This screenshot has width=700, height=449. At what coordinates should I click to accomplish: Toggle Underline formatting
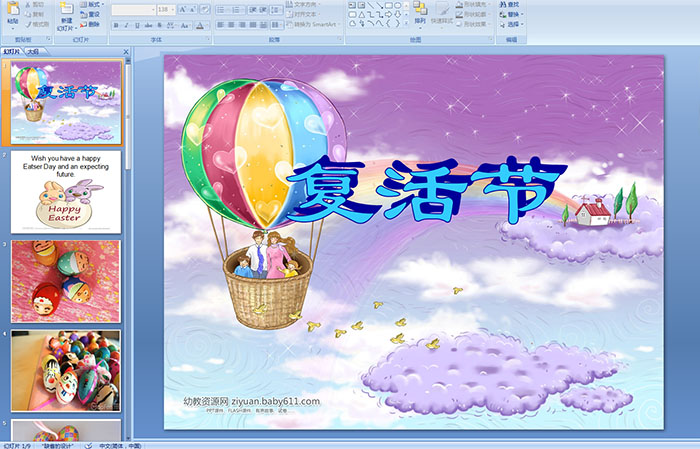[137, 25]
